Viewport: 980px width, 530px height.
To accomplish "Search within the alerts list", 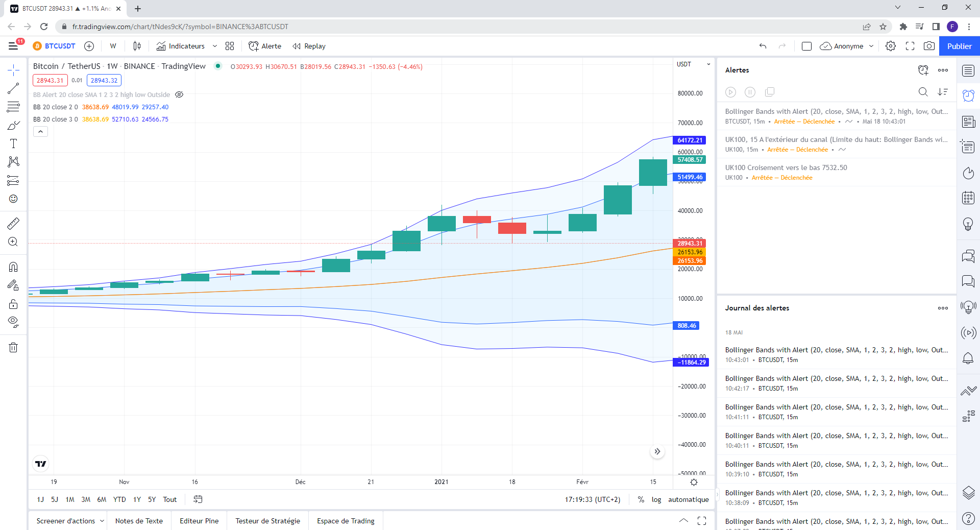I will coord(923,92).
